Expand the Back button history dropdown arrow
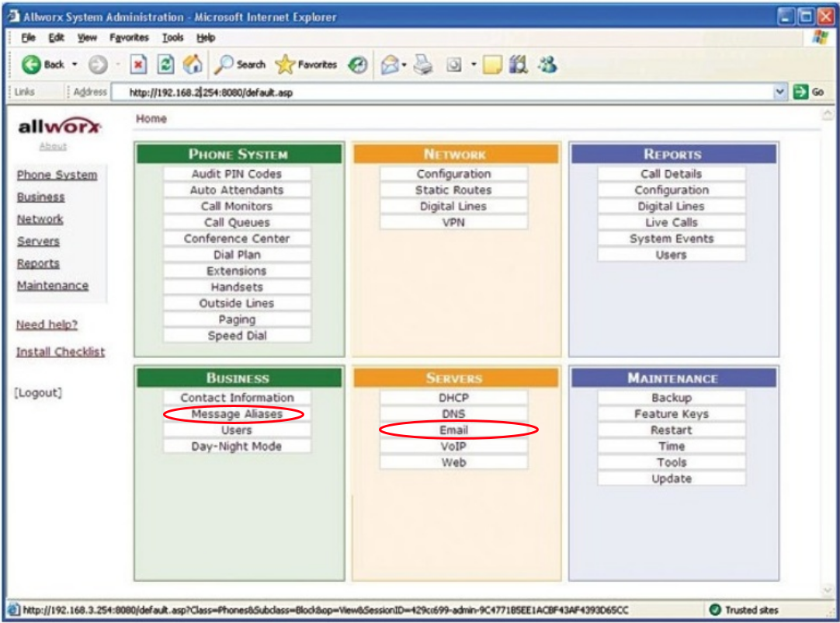The width and height of the screenshot is (840, 623). [x=75, y=65]
